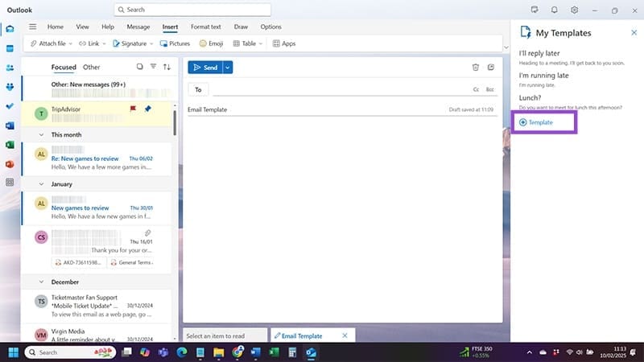Open the Format text ribbon tab

(x=206, y=27)
